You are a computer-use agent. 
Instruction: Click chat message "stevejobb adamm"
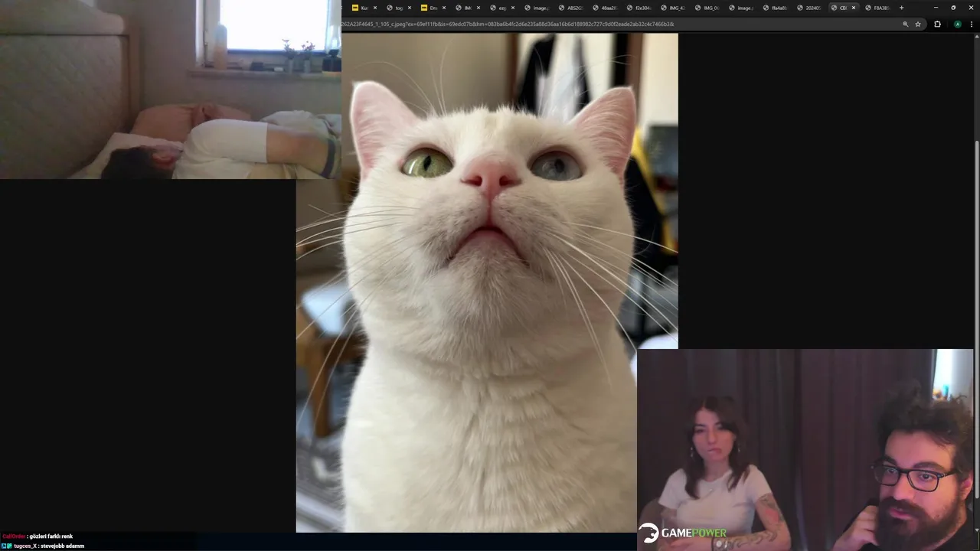pyautogui.click(x=61, y=546)
